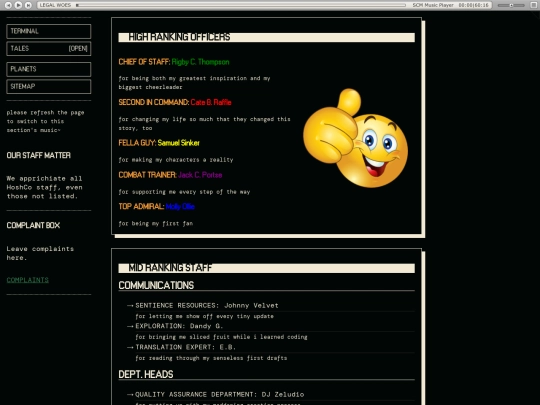Click the name Rigby C. Thompson
This screenshot has width=540, height=405.
[200, 62]
